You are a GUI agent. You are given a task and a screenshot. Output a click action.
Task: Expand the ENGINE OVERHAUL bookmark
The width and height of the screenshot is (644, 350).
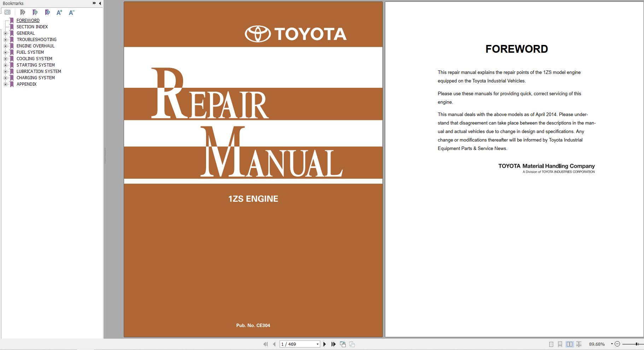(x=6, y=46)
